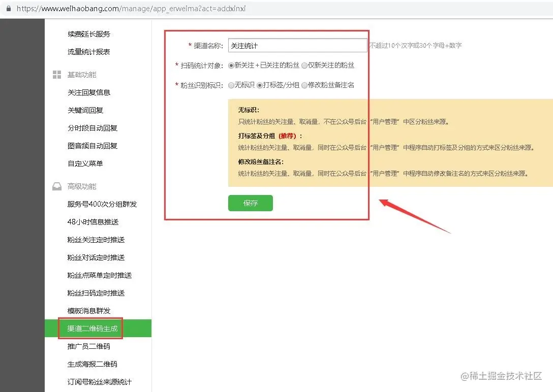This screenshot has width=553, height=392.
Task: Open 推广员二维码 item
Action: coord(89,346)
